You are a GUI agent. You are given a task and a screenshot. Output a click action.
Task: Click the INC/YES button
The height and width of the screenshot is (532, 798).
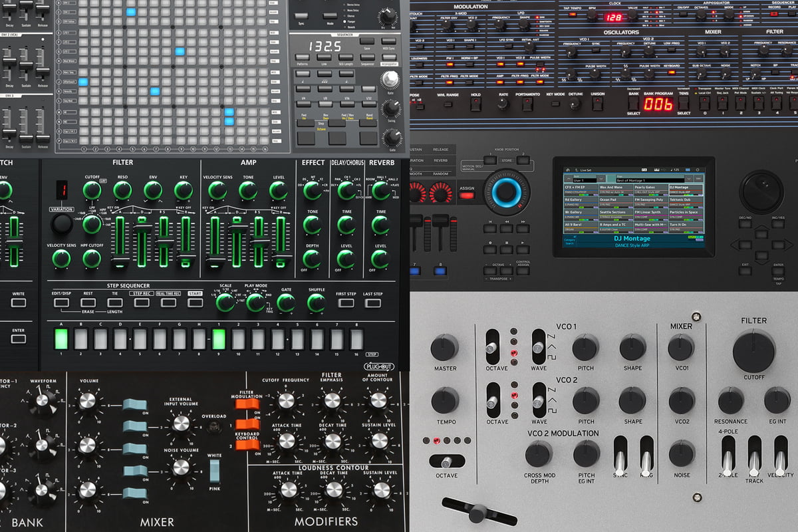coord(778,224)
